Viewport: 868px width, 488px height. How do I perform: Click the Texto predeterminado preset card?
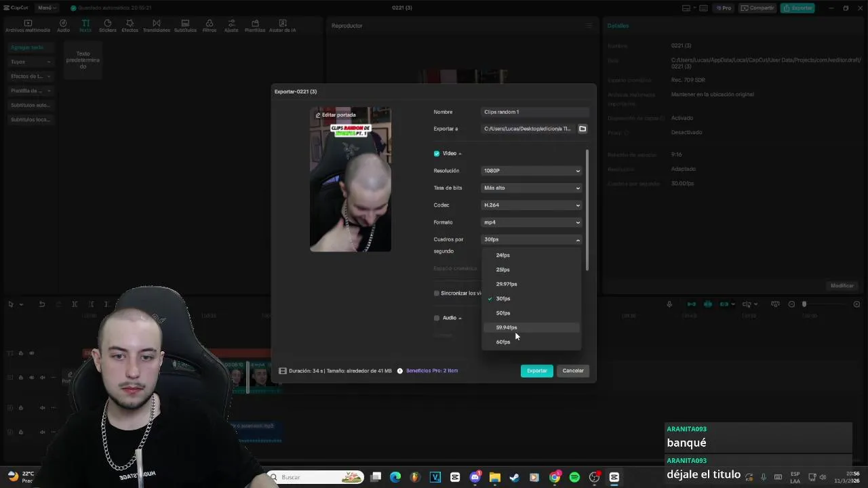coord(83,60)
